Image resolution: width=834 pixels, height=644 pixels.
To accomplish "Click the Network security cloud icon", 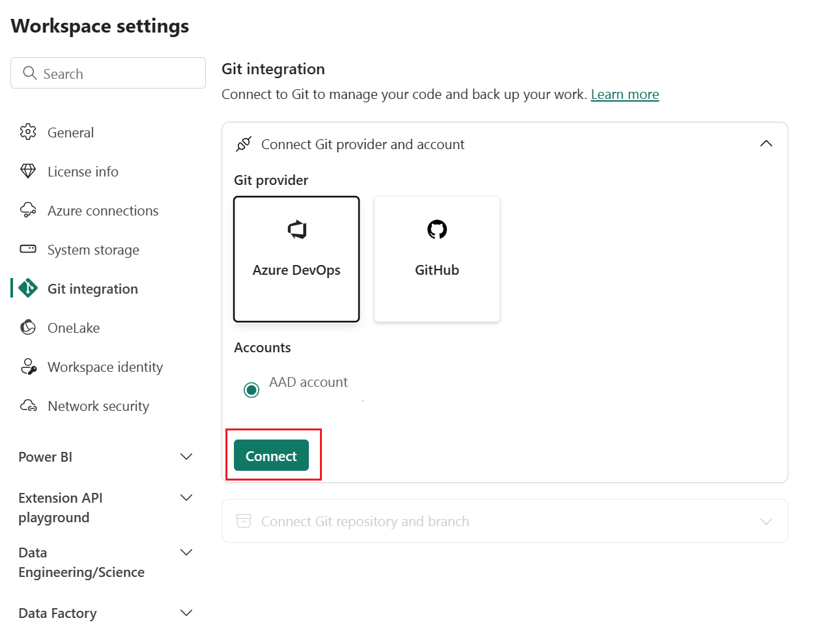I will click(x=28, y=406).
